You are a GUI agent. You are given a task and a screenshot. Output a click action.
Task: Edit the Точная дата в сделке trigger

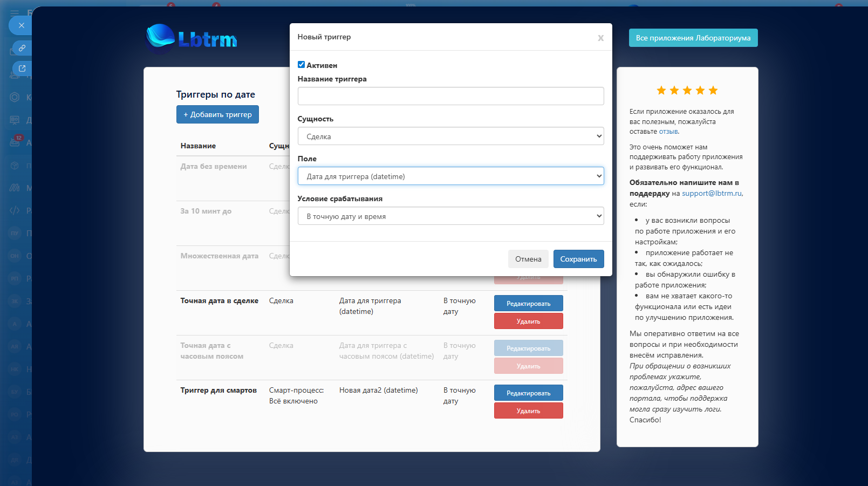point(528,304)
